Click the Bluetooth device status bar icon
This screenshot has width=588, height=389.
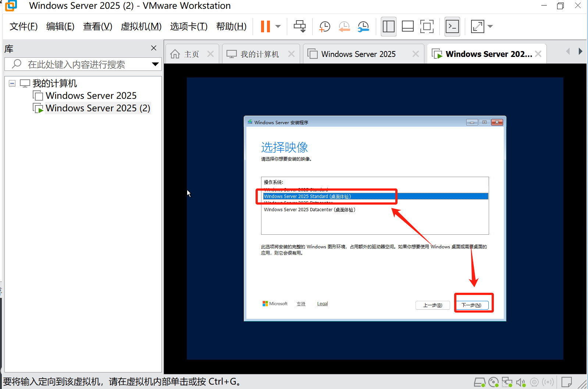(548, 382)
